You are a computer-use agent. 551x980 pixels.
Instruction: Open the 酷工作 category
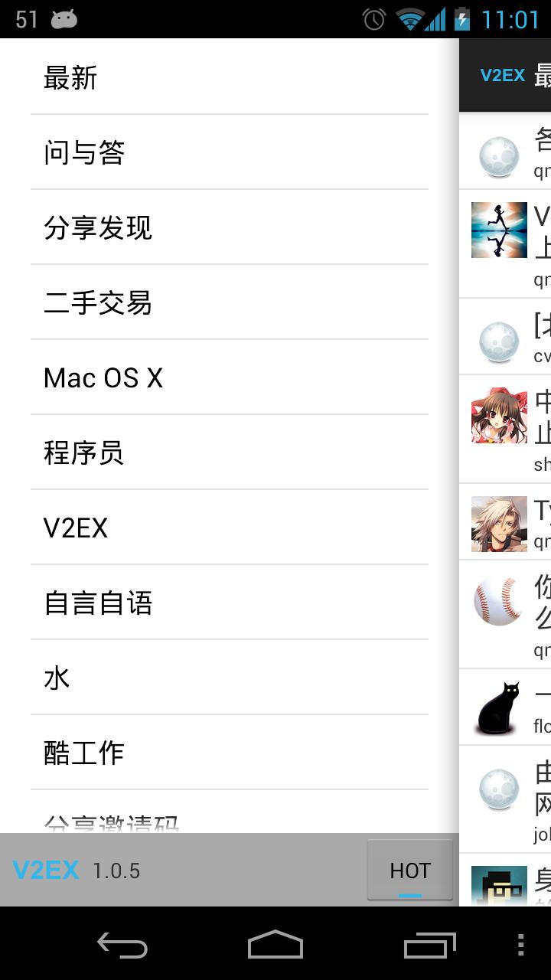pos(230,753)
